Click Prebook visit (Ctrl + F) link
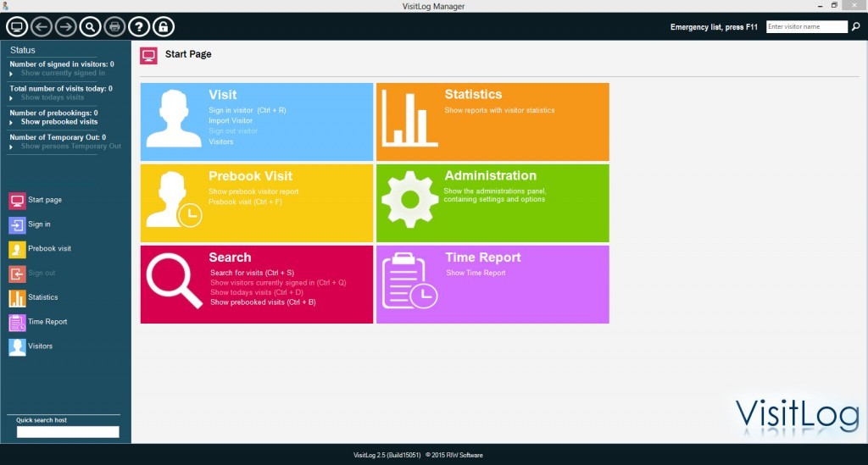Screen dimensions: 868x465 [x=245, y=202]
